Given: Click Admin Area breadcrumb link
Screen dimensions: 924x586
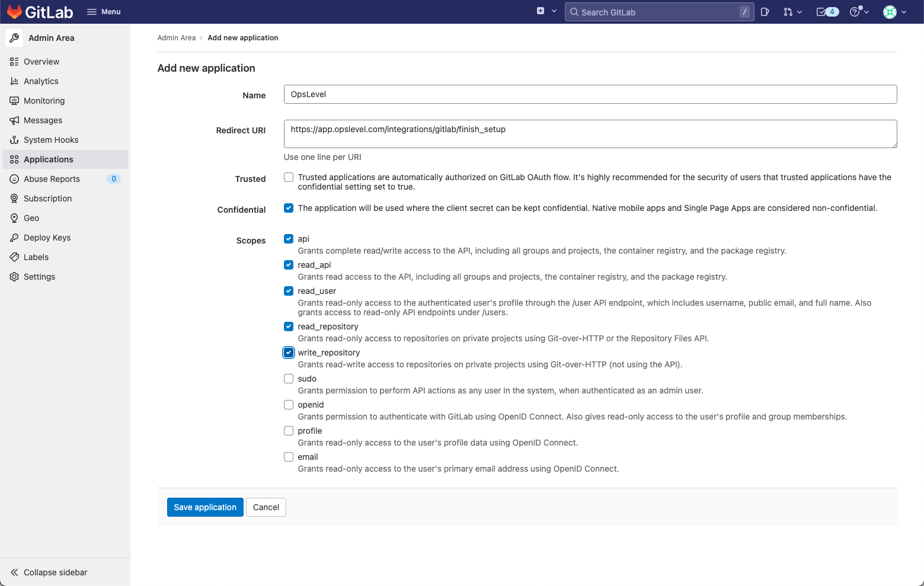Looking at the screenshot, I should [x=177, y=38].
